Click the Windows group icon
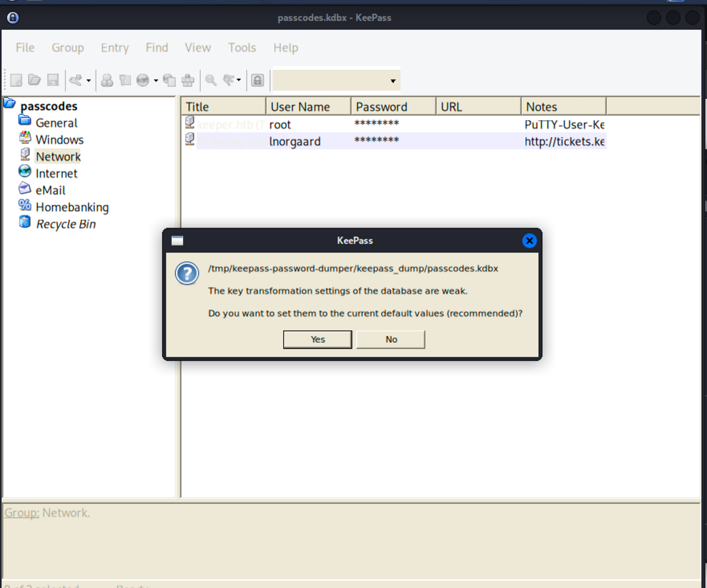Viewport: 707px width, 588px height. coord(25,137)
